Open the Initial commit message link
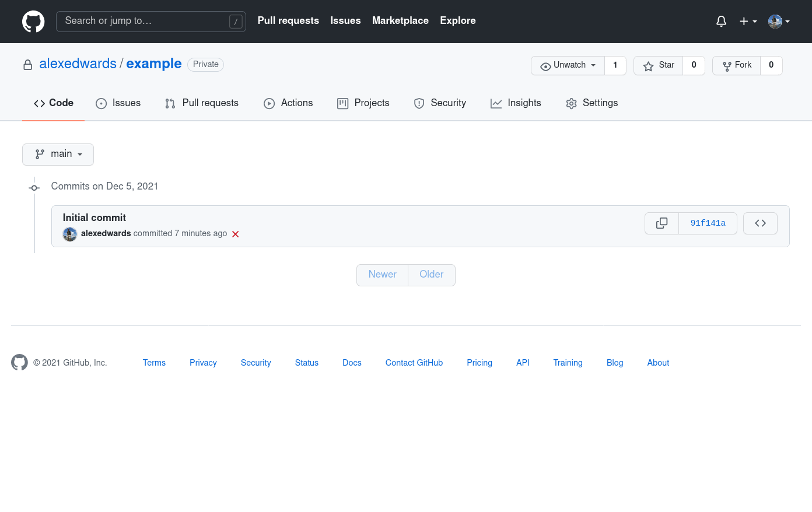 [x=94, y=218]
